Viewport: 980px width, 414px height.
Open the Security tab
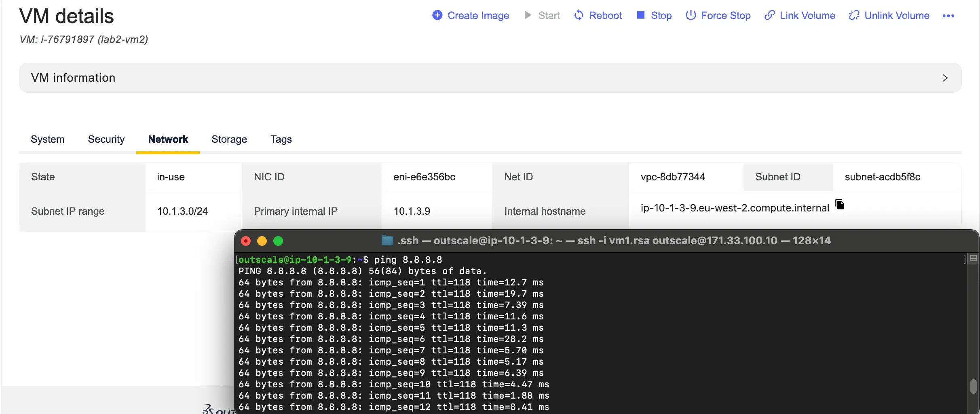pos(106,139)
